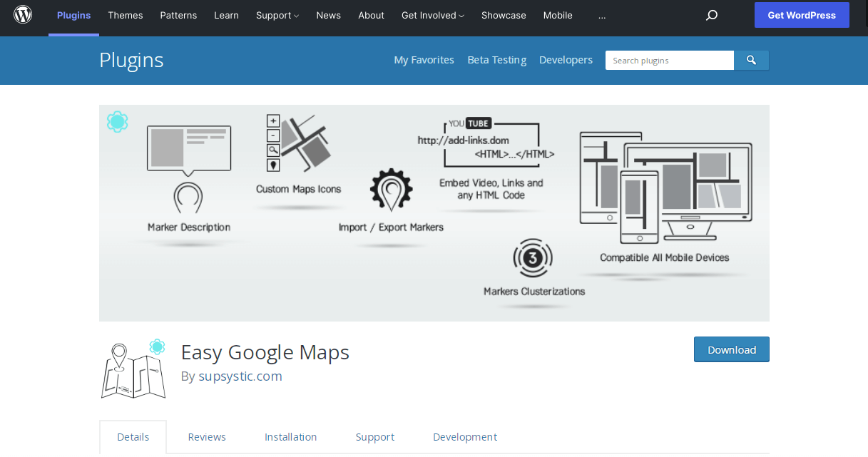This screenshot has height=457, width=868.
Task: Download the Easy Google Maps plugin
Action: coord(731,349)
